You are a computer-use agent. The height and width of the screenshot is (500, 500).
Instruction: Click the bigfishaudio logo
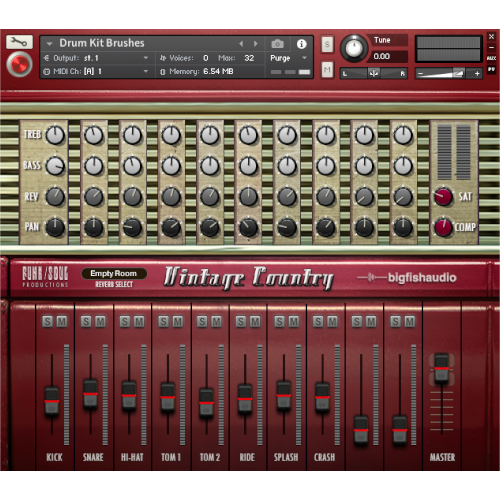407,277
